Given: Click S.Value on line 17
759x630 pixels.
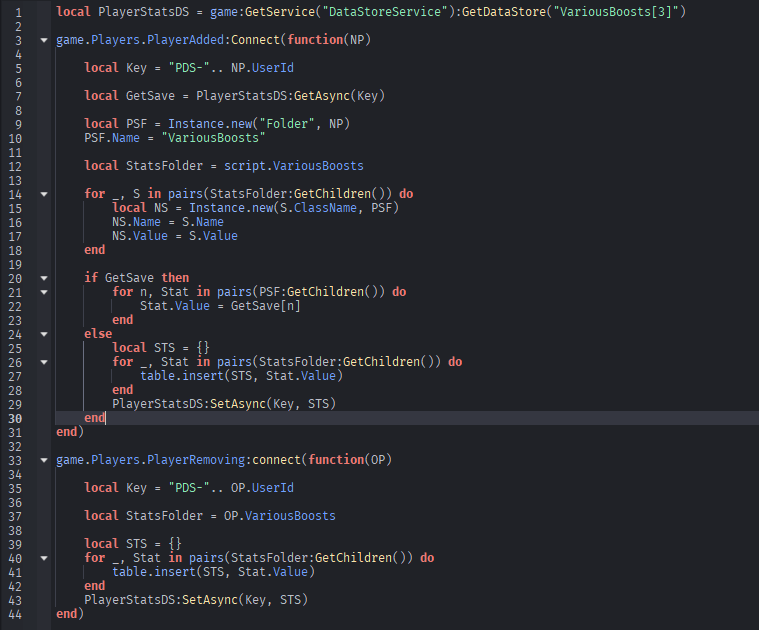Looking at the screenshot, I should 213,236.
